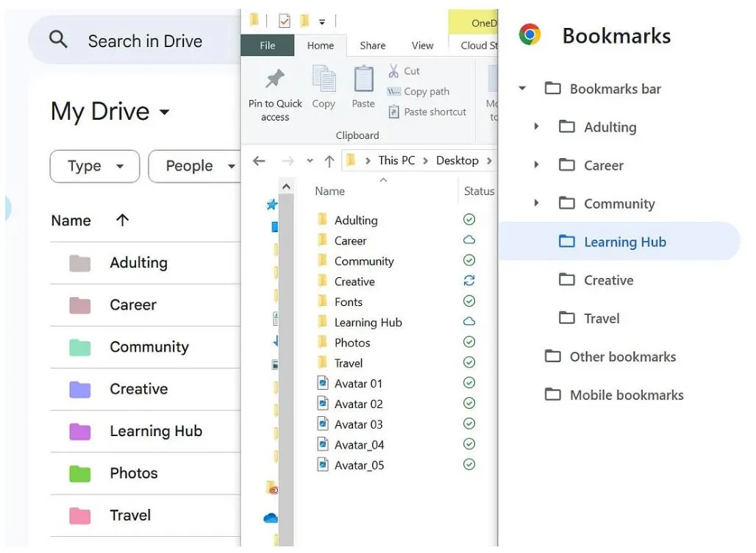This screenshot has height=553, width=756.
Task: Expand the chevron after Desktop in path
Action: pyautogui.click(x=489, y=160)
